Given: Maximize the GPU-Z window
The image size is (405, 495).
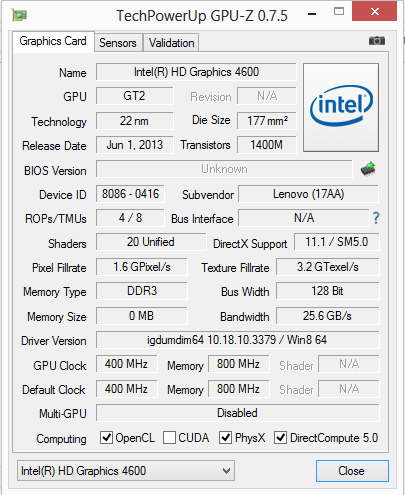Looking at the screenshot, I should point(339,12).
